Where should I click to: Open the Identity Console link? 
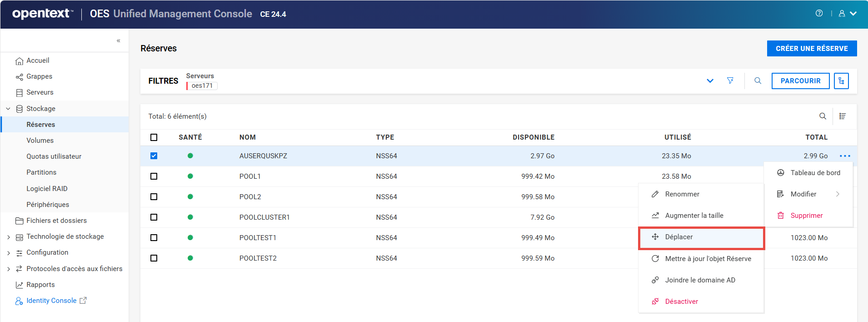tap(51, 301)
